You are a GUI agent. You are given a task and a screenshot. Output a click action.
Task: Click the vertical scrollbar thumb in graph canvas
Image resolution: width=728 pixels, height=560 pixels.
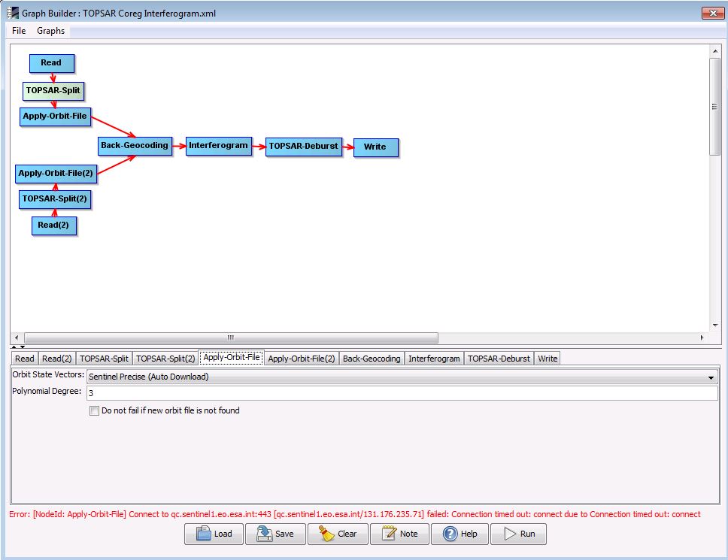coord(715,107)
